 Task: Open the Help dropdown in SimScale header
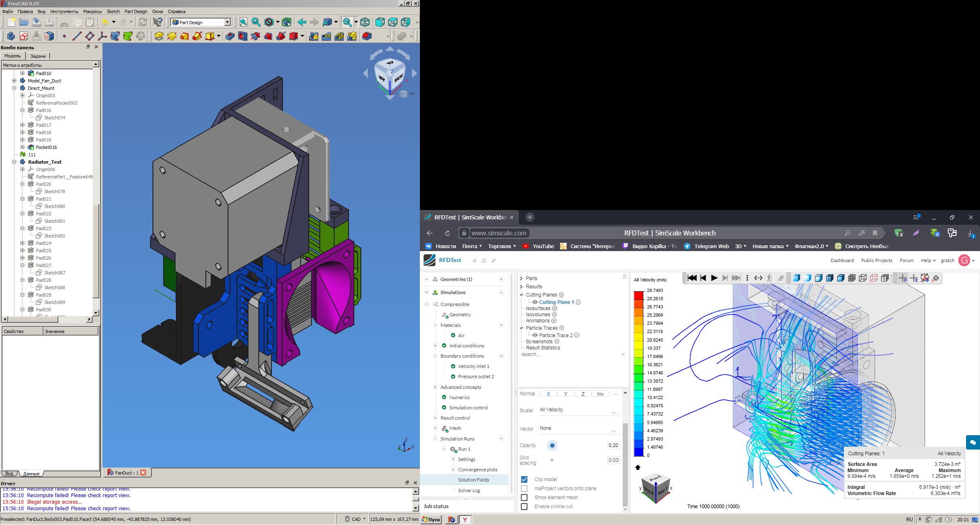[928, 260]
